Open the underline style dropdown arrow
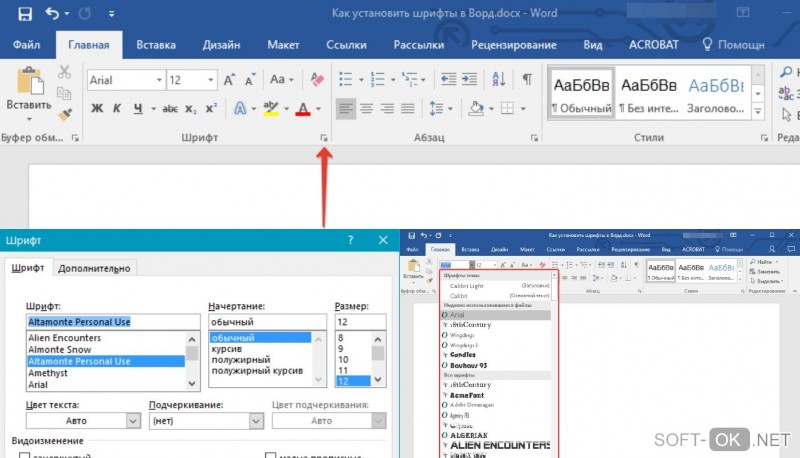Viewport: 800px width, 458px height. click(153, 109)
